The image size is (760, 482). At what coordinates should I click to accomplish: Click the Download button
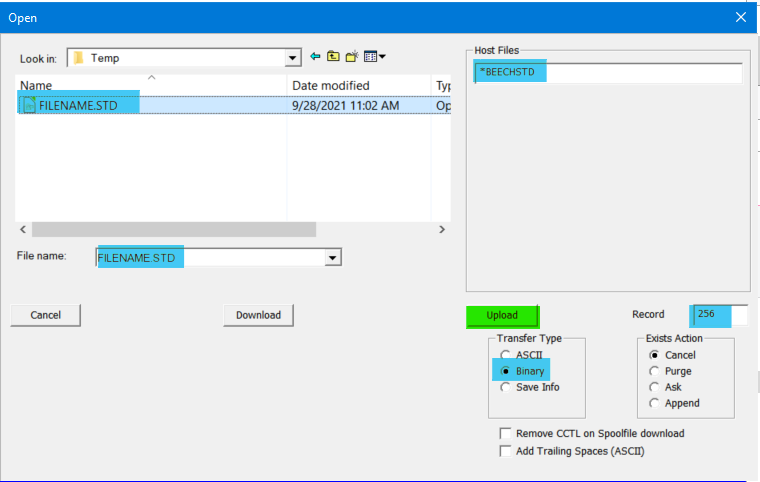click(258, 315)
